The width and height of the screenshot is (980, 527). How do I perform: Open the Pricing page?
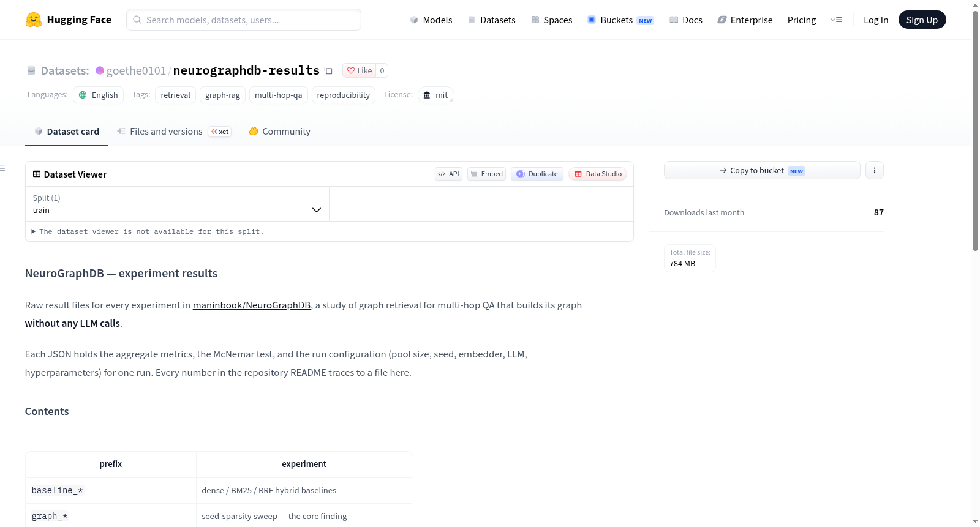[802, 20]
